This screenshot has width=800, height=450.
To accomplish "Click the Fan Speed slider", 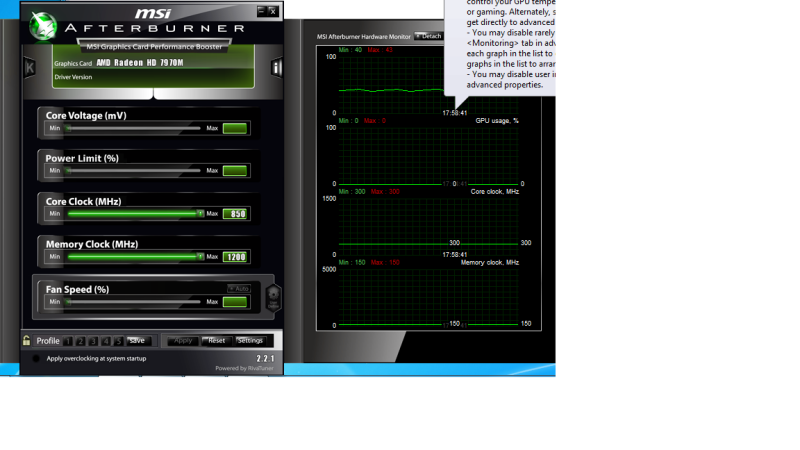I will (x=134, y=302).
